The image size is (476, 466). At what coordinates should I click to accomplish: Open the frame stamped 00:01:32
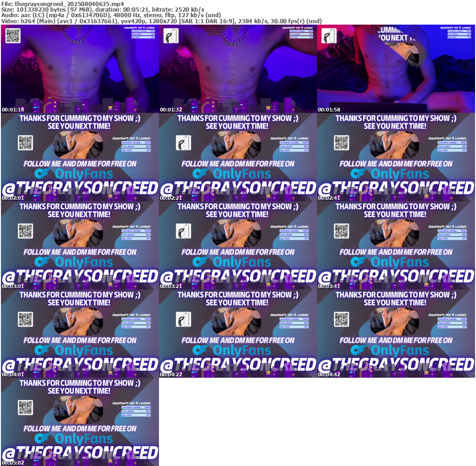238,69
